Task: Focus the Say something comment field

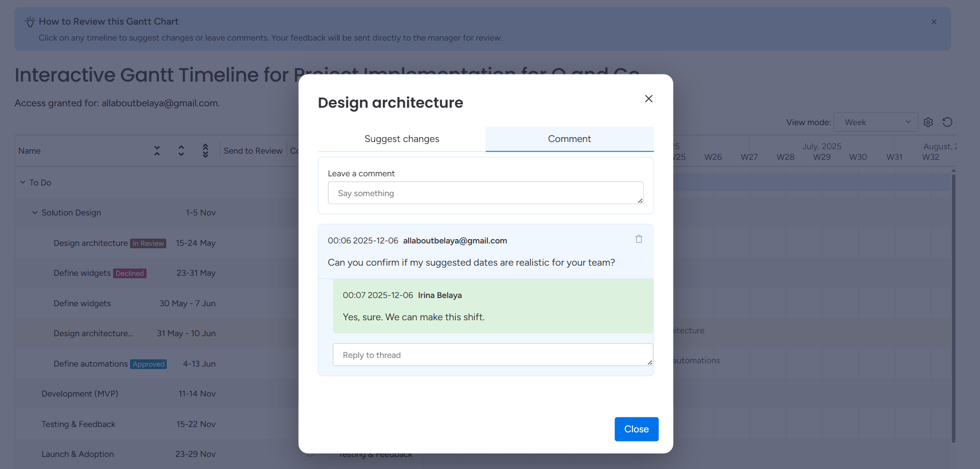Action: click(485, 193)
